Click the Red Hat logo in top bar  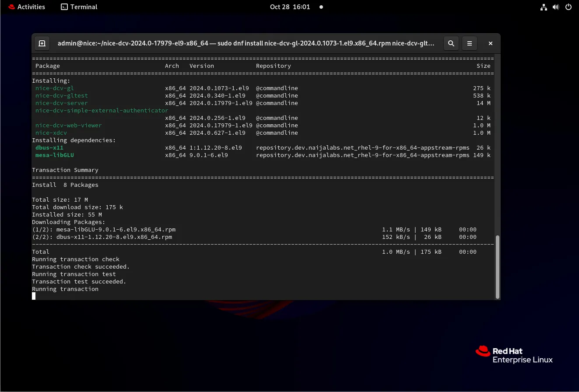[x=11, y=7]
